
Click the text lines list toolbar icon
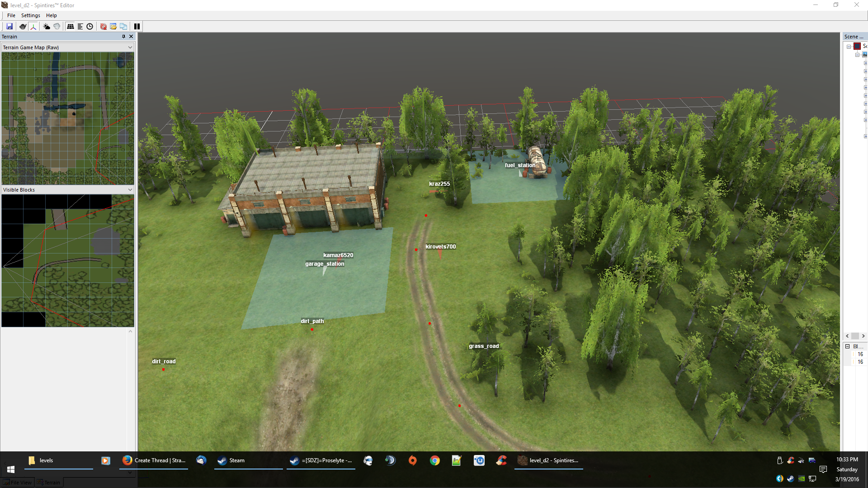point(80,26)
